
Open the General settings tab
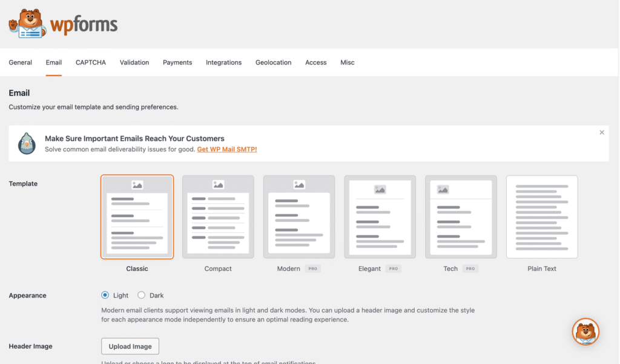point(21,62)
